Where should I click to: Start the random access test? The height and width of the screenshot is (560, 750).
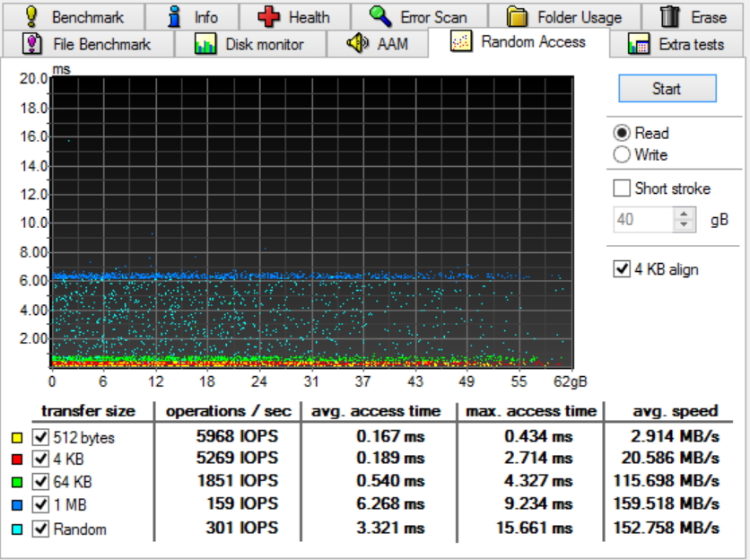point(667,89)
